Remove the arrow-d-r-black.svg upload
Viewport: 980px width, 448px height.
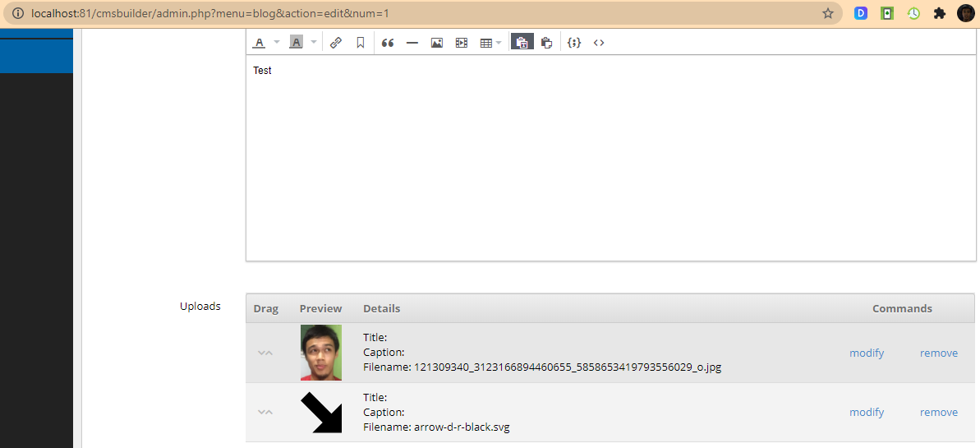tap(939, 413)
